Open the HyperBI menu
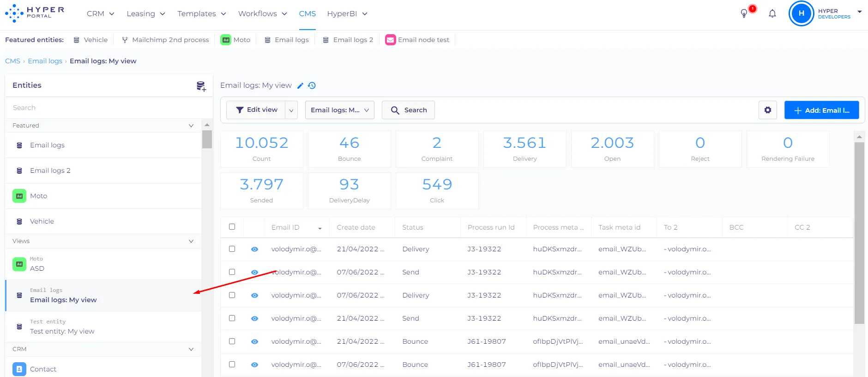The height and width of the screenshot is (377, 868). (347, 14)
